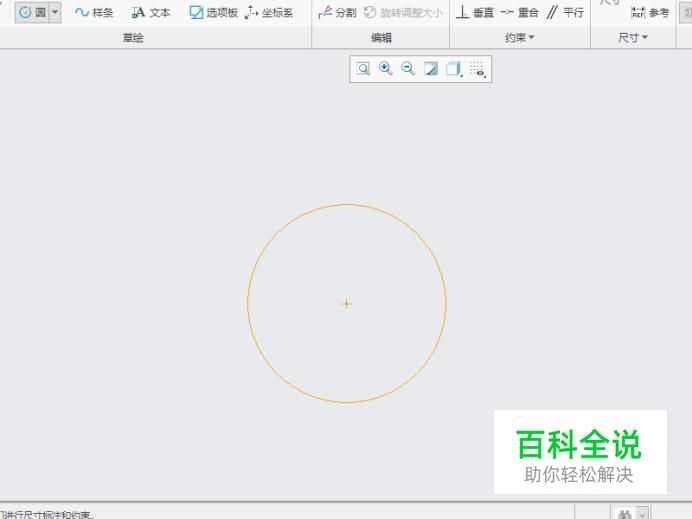The image size is (692, 519).
Task: Click the repaint icon in the floating toolbar
Action: (x=431, y=69)
